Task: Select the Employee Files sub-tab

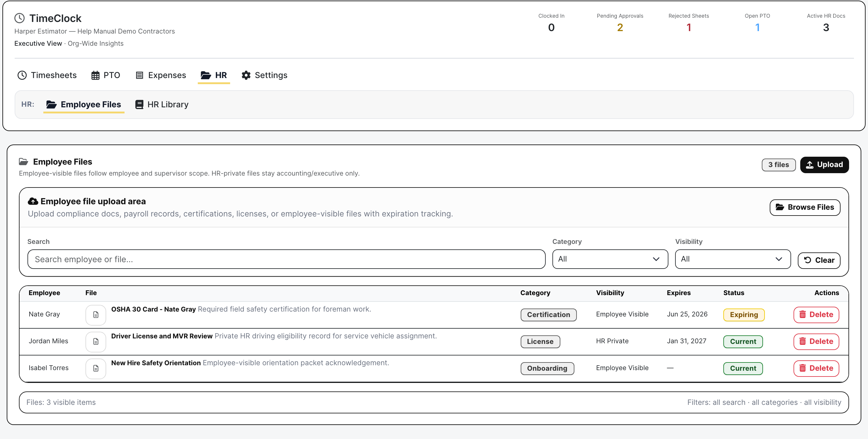Action: pos(84,104)
